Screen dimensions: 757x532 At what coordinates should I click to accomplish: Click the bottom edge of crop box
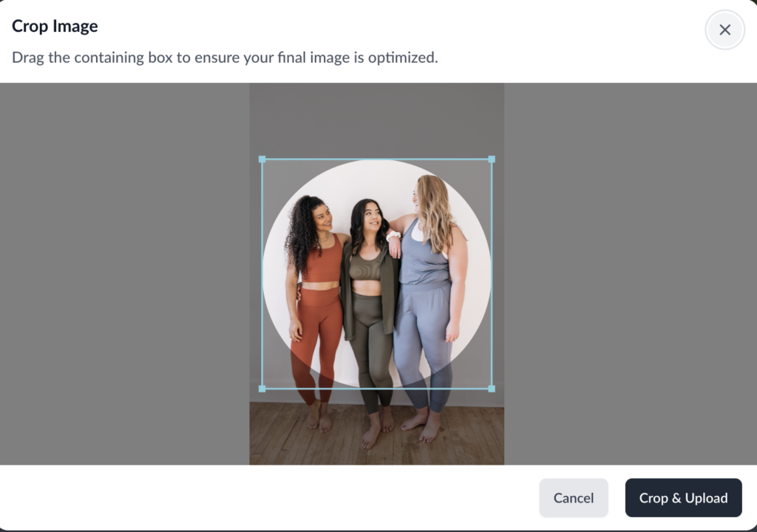pyautogui.click(x=377, y=389)
